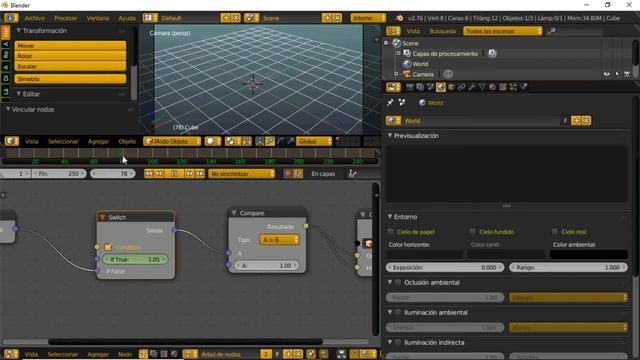The height and width of the screenshot is (360, 640).
Task: Click the Switch node header
Action: 136,217
